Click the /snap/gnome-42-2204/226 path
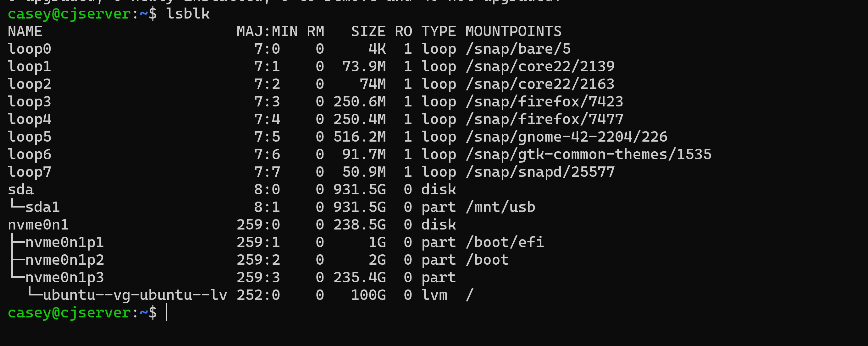Screen dimensions: 868x346 [566, 137]
